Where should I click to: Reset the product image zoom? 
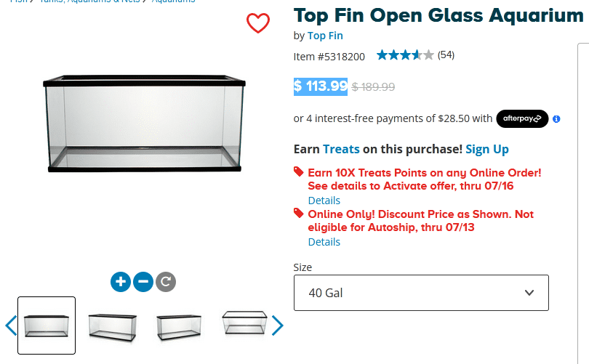(x=166, y=281)
